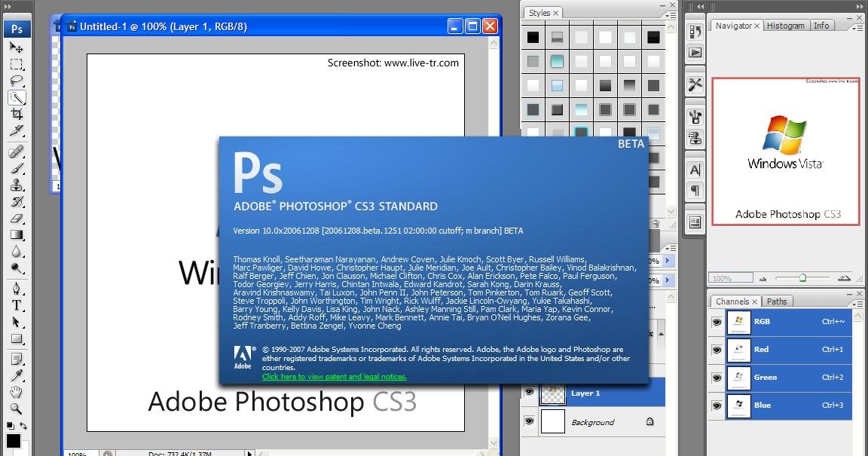
Task: Click the Navigator preview of Windows Vista image
Action: click(x=786, y=151)
